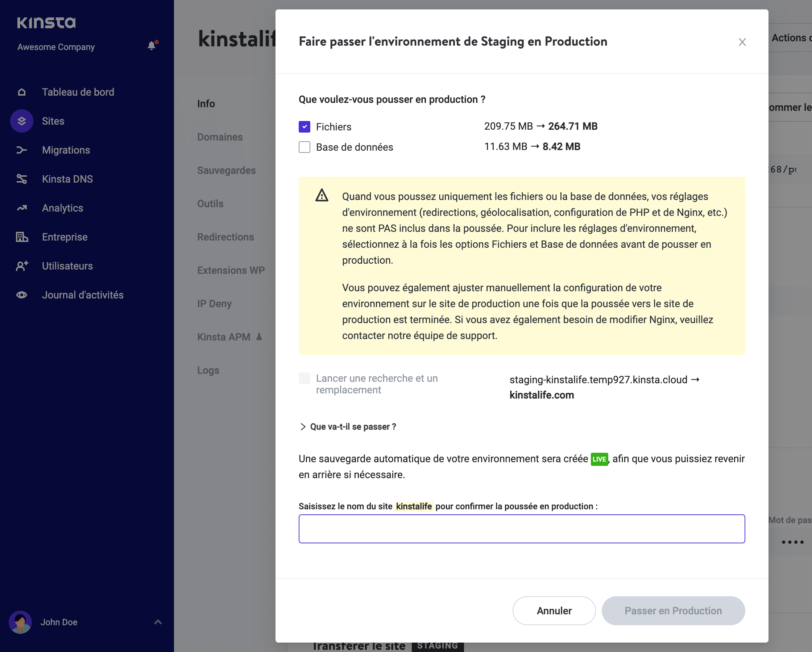This screenshot has height=652, width=812.
Task: Select the Outils site tab
Action: [x=211, y=204]
